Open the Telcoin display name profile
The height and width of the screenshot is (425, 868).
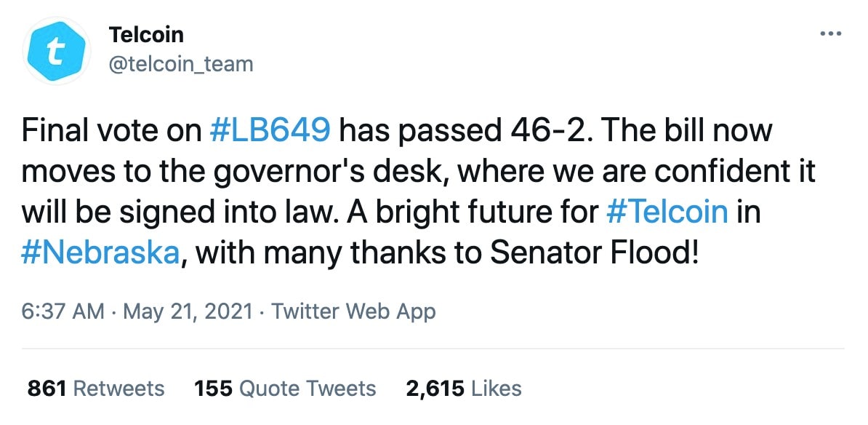[x=146, y=34]
